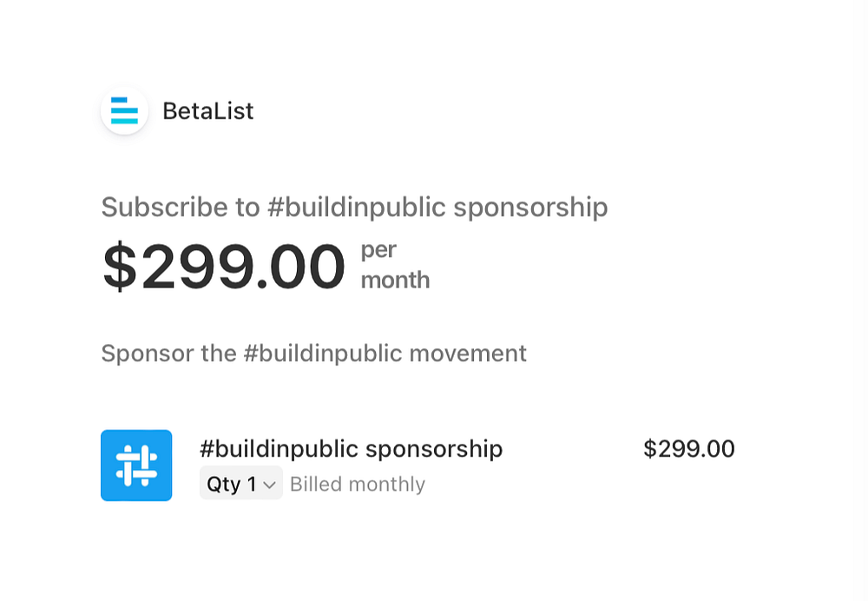868x601 pixels.
Task: Click the line item price $299.00 on right
Action: [x=689, y=449]
